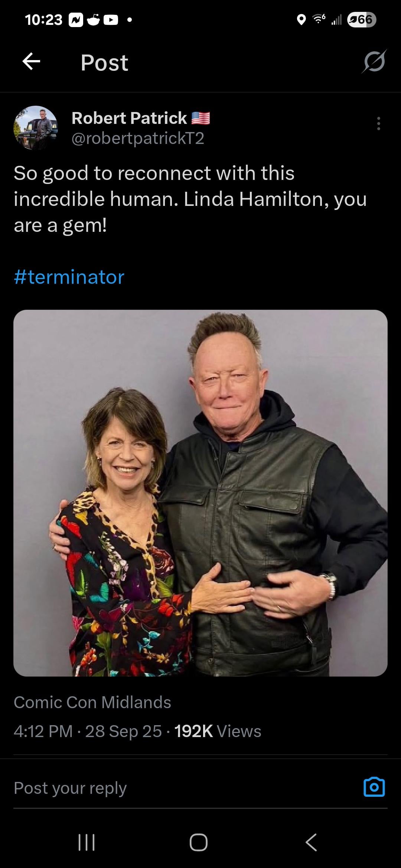The image size is (401, 868).
Task: Open the @robertpatrickT2 handle
Action: (x=138, y=138)
